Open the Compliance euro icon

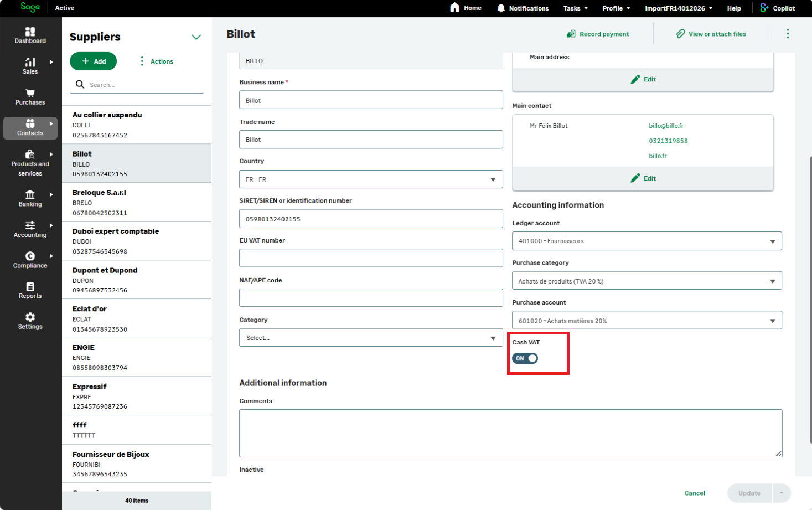tap(30, 256)
